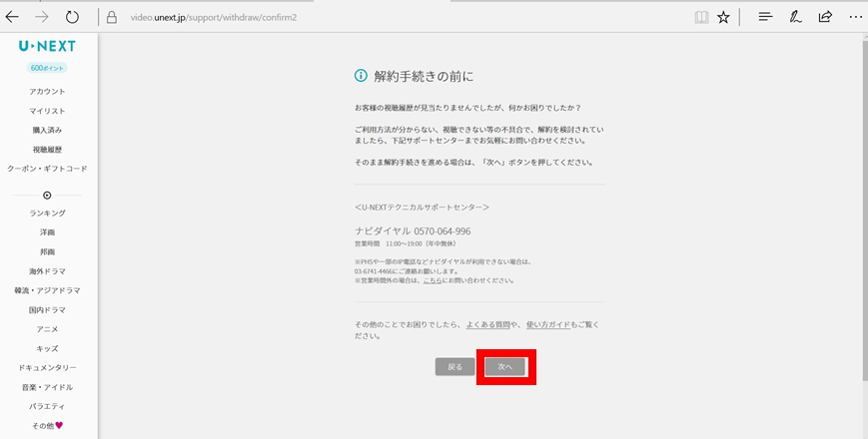Select the 韓流・アジアドラマ category
Viewport: 868px width, 439px height.
[x=47, y=290]
